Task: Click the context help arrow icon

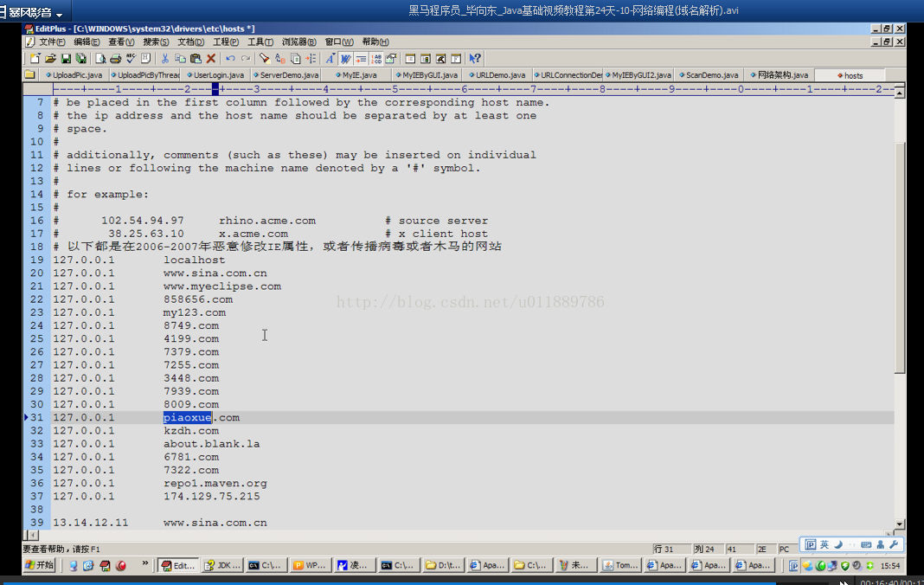Action: click(475, 58)
